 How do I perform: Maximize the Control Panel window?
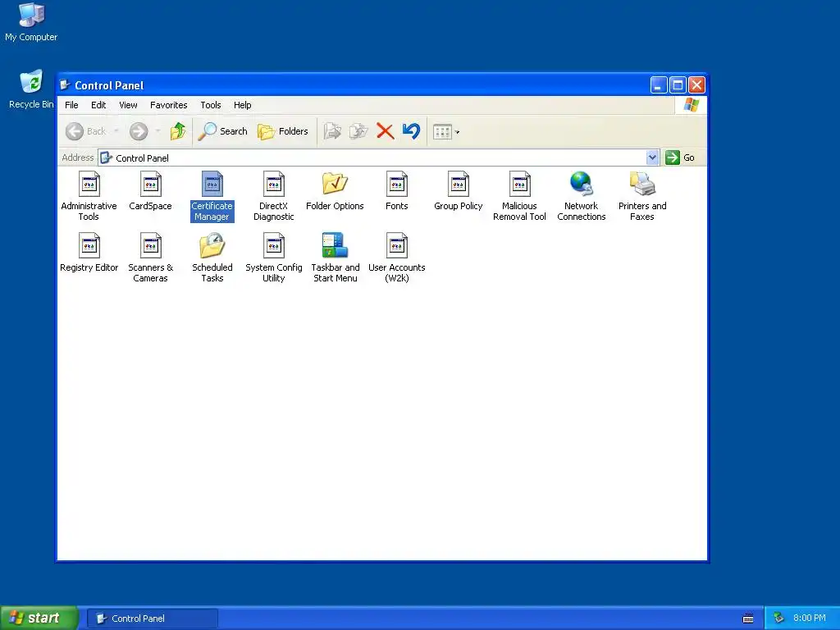tap(678, 85)
